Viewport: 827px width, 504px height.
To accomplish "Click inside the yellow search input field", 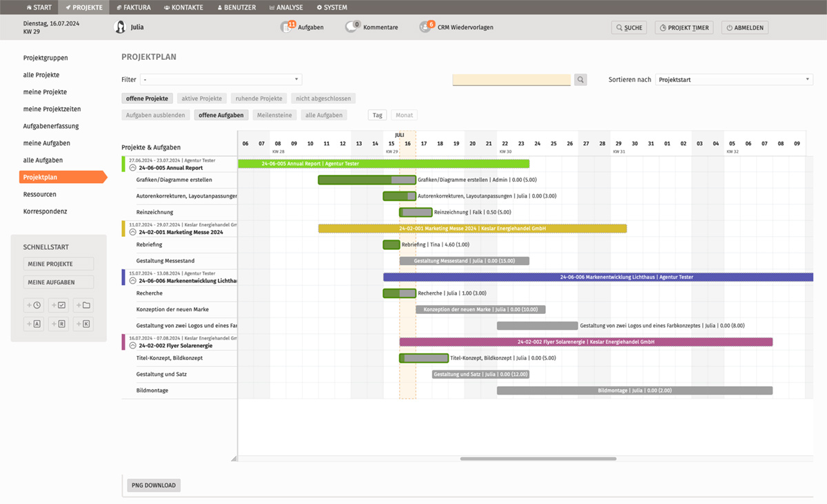I will click(x=511, y=79).
